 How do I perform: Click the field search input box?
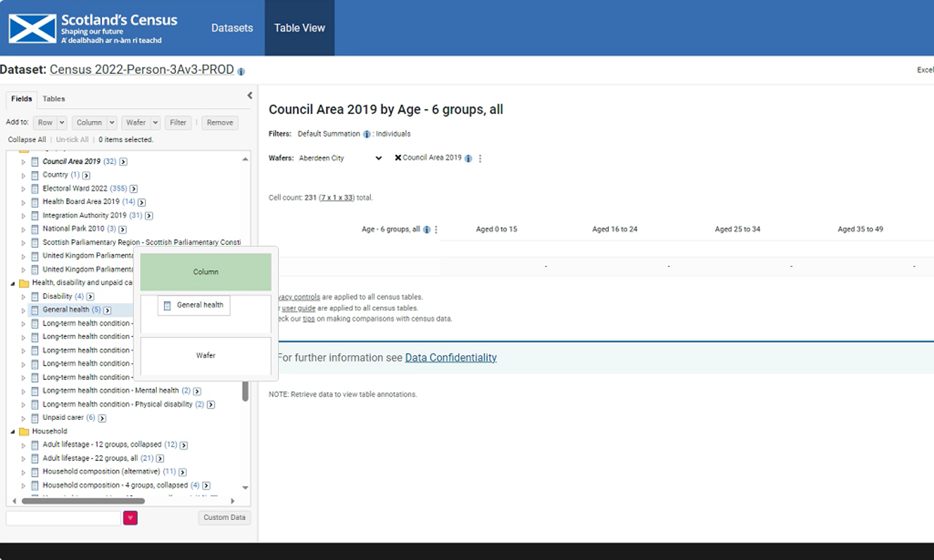pyautogui.click(x=63, y=518)
